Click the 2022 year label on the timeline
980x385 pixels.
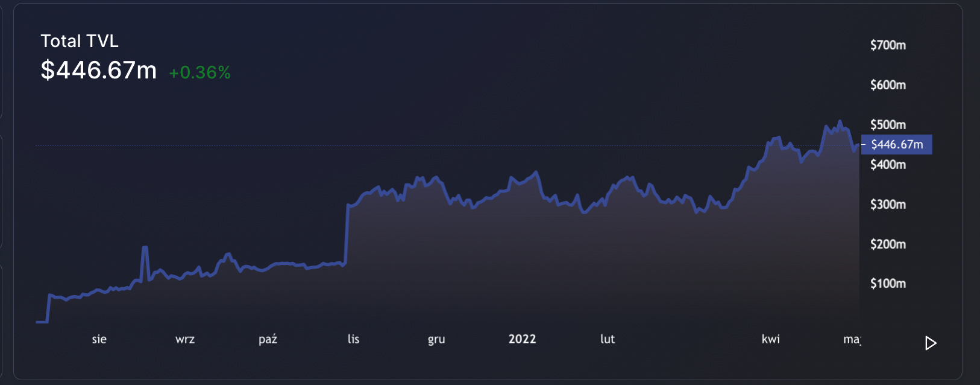point(522,339)
